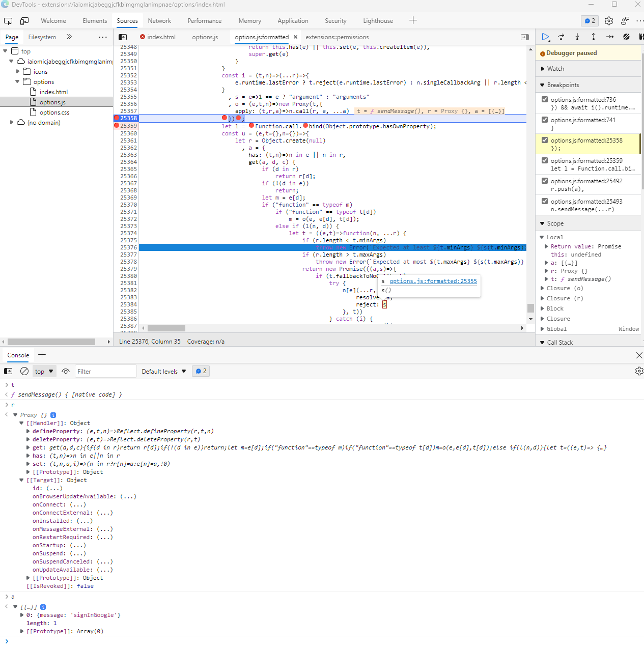Open more tools plus icon in tab bar
Screen dimensions: 644x648
413,20
